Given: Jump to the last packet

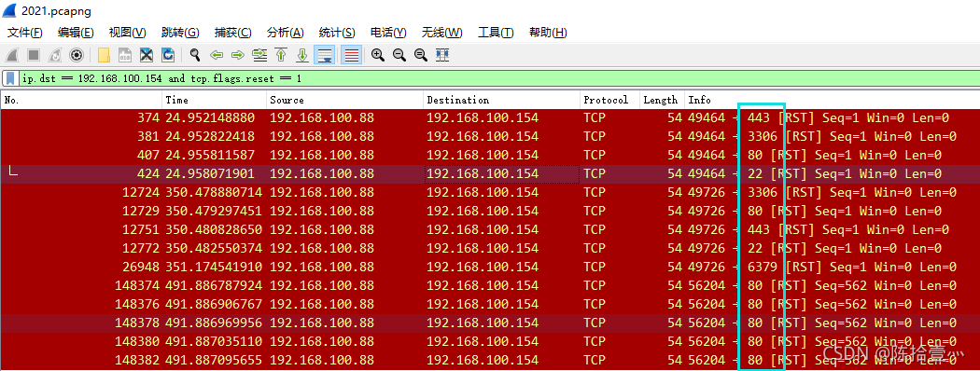Looking at the screenshot, I should (x=301, y=55).
